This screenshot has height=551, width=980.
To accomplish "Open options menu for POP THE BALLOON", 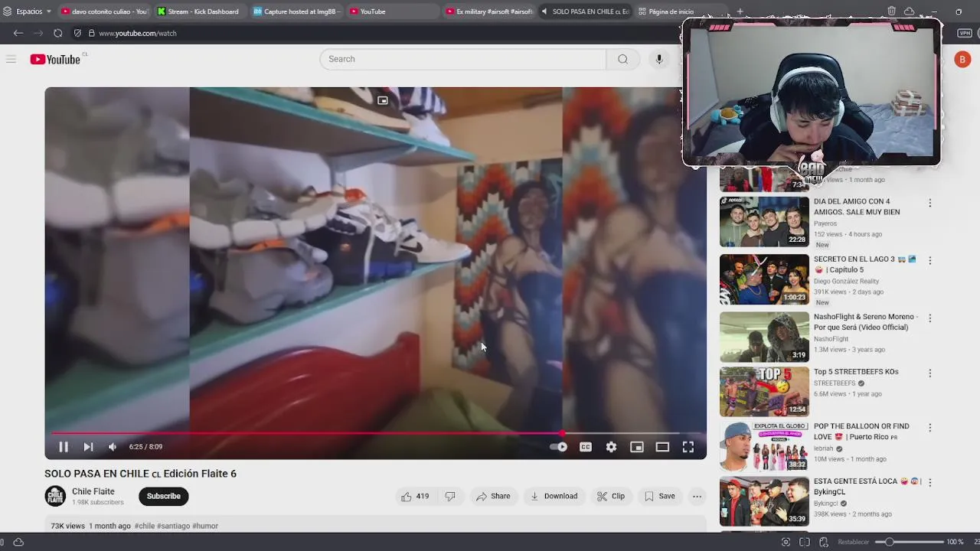I will coord(929,428).
